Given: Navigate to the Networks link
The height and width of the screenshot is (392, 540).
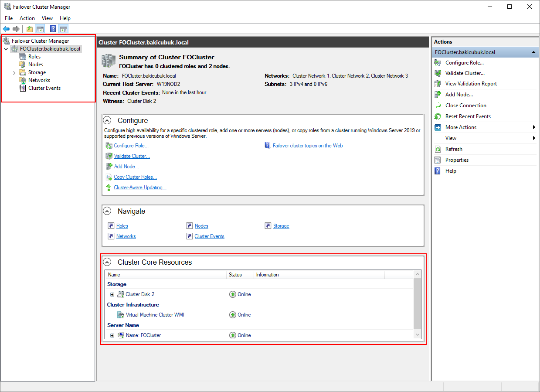Looking at the screenshot, I should tap(126, 236).
